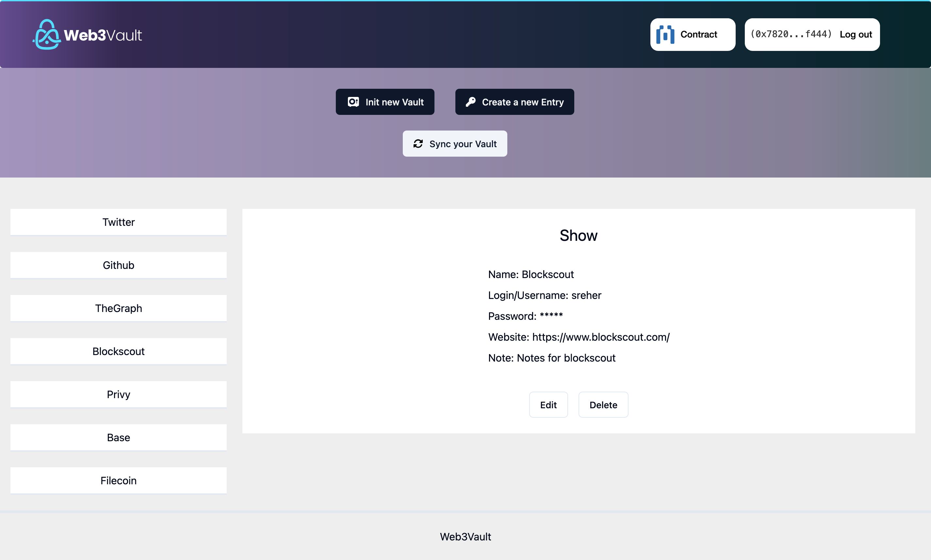Select the Privy entry in the list
Viewport: 931px width, 560px height.
[x=118, y=394]
